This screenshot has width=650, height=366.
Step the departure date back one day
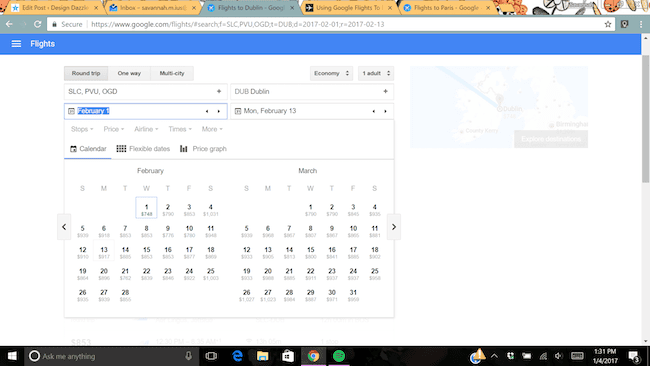pos(207,111)
